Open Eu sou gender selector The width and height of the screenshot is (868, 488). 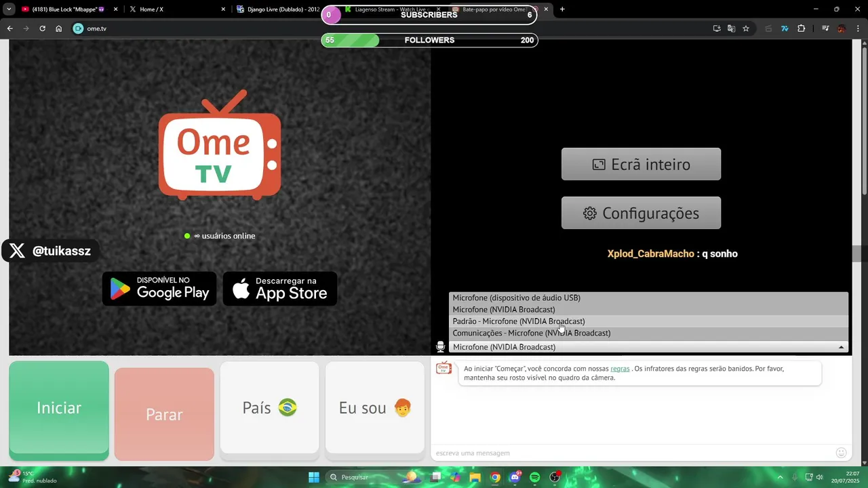click(375, 408)
